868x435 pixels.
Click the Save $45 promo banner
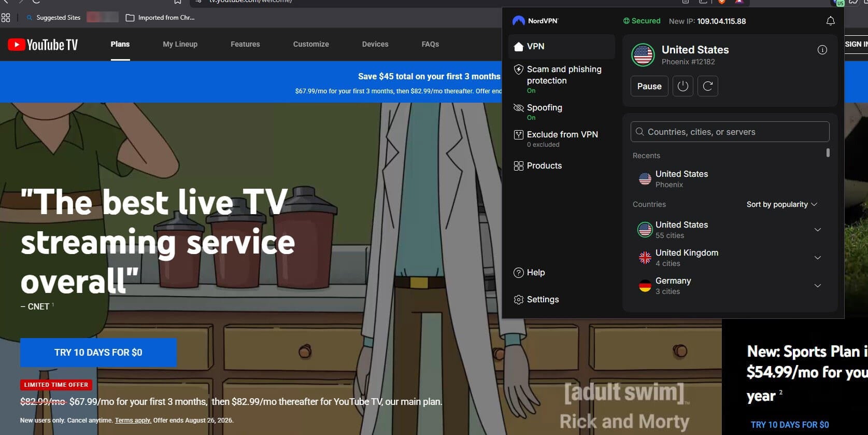coord(251,82)
